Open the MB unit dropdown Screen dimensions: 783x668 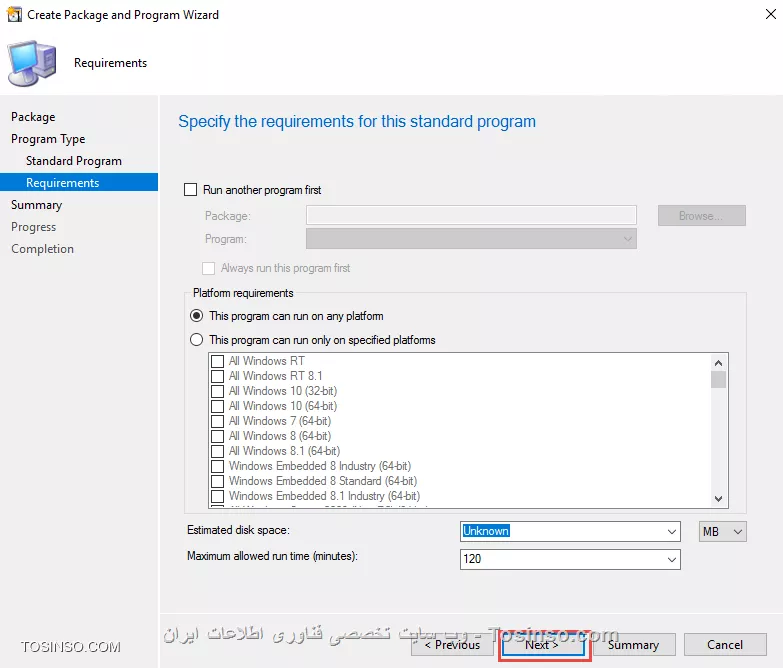point(722,531)
